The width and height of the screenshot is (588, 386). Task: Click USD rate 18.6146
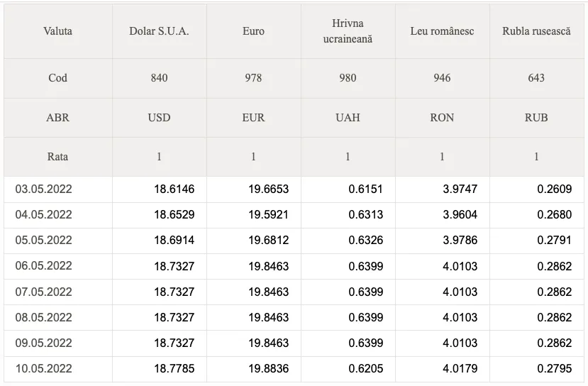point(174,189)
